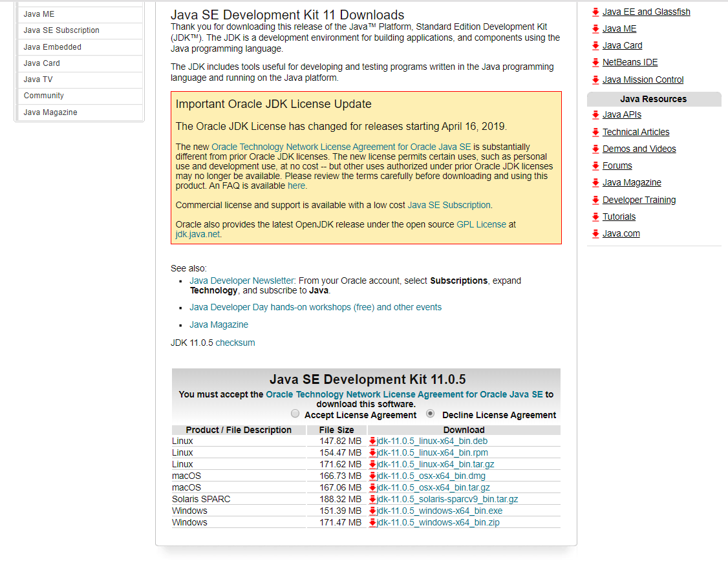The image size is (728, 561).
Task: Open Demos and Videos link
Action: click(639, 149)
